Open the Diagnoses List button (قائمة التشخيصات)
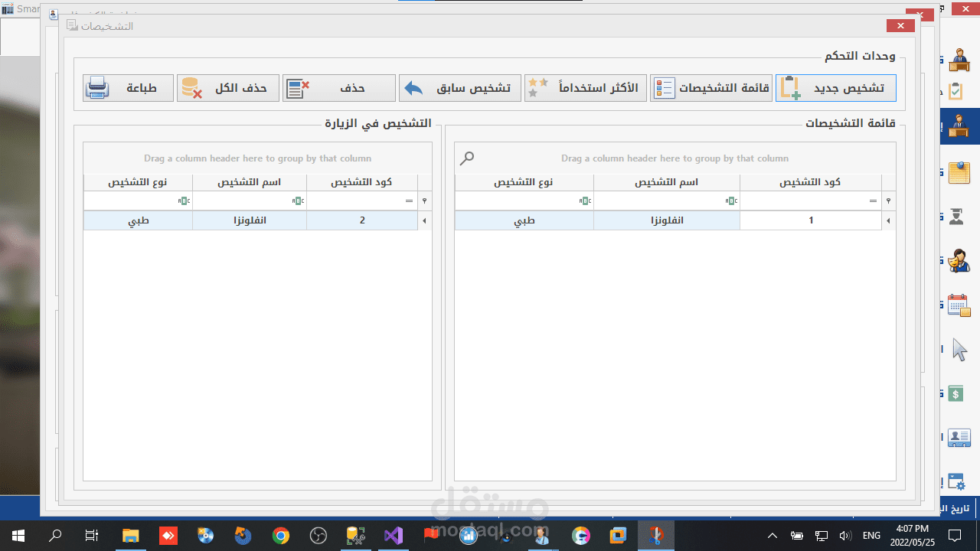The width and height of the screenshot is (980, 551). tap(711, 88)
